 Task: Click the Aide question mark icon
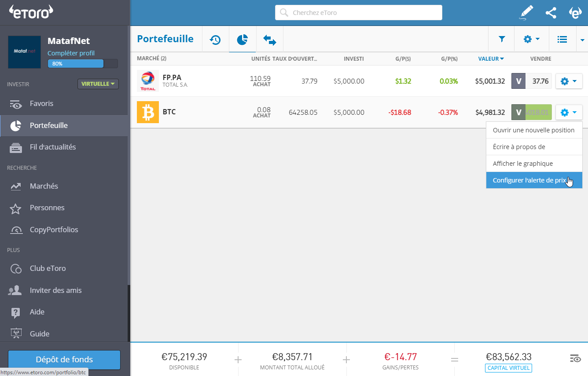tap(15, 313)
